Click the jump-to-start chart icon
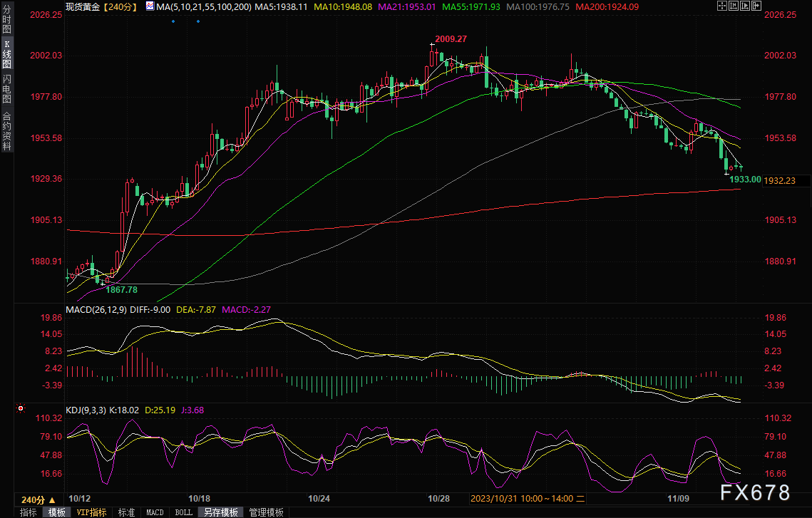The image size is (812, 518). [734, 6]
